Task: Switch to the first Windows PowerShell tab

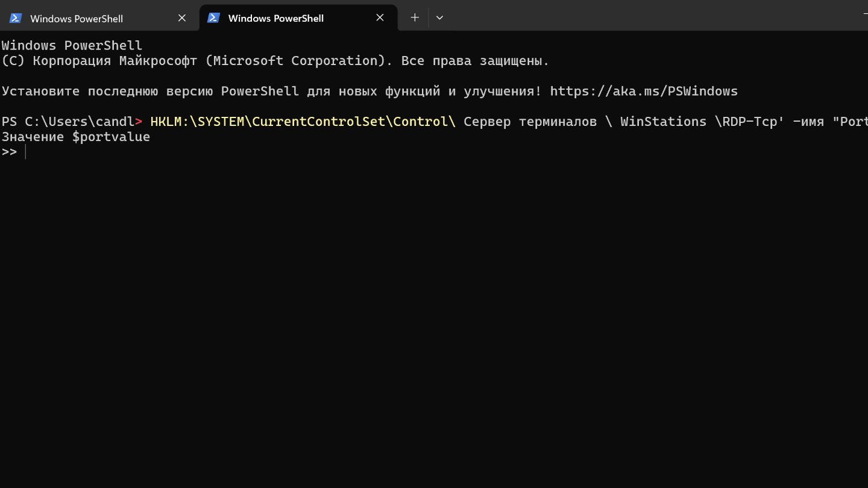Action: click(99, 18)
